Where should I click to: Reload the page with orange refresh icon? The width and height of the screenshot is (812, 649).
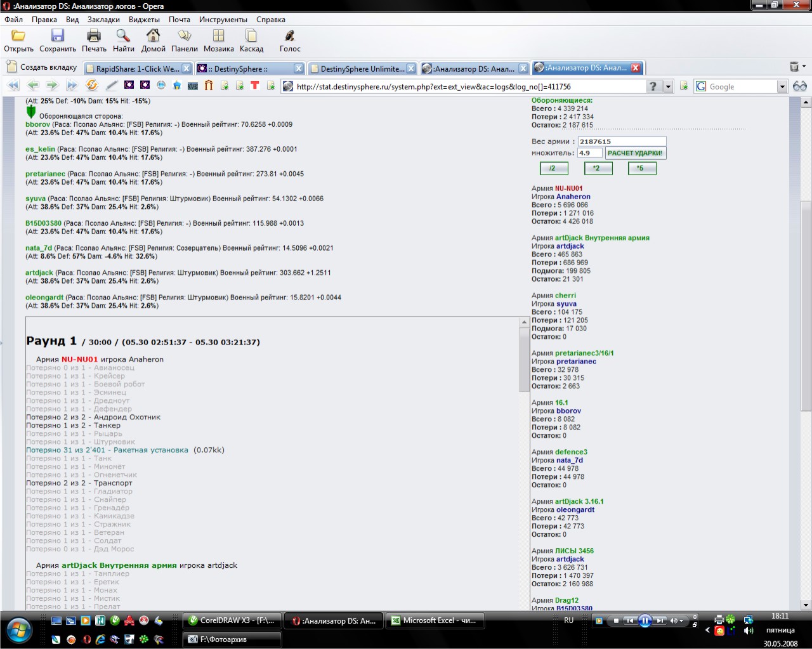pos(92,86)
